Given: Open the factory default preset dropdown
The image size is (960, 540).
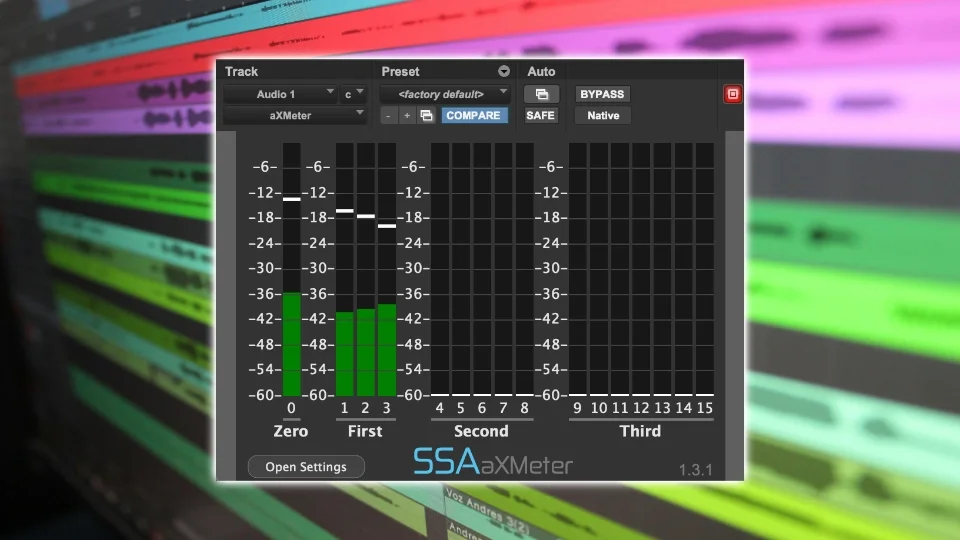Looking at the screenshot, I should coord(444,94).
